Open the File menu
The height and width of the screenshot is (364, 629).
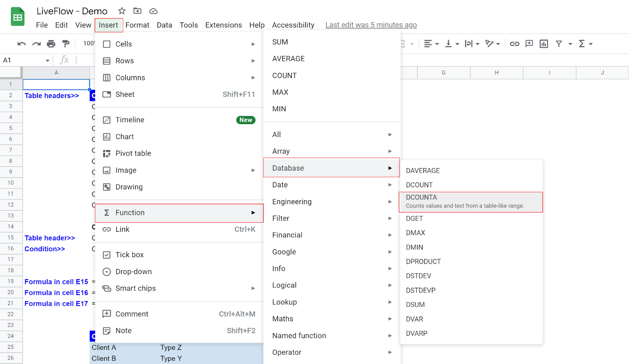click(42, 25)
